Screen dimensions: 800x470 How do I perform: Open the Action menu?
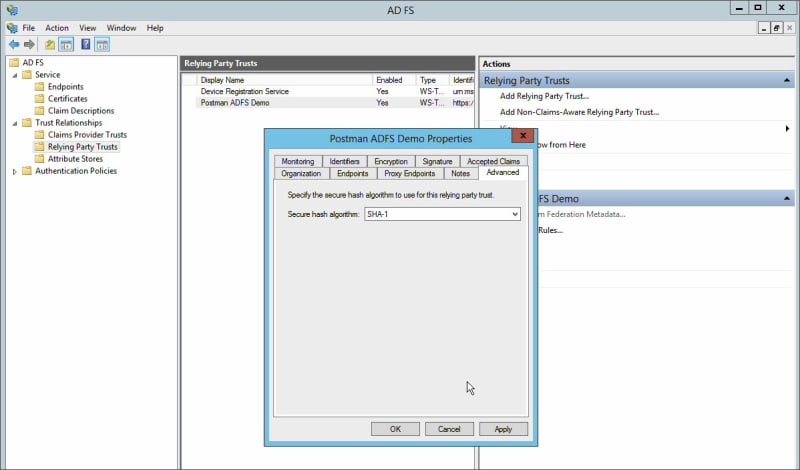point(57,28)
